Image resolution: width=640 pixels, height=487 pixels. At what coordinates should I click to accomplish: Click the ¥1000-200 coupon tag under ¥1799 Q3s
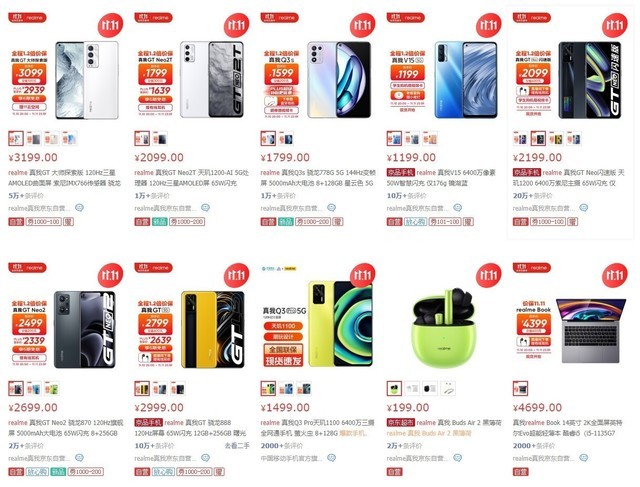pos(313,222)
